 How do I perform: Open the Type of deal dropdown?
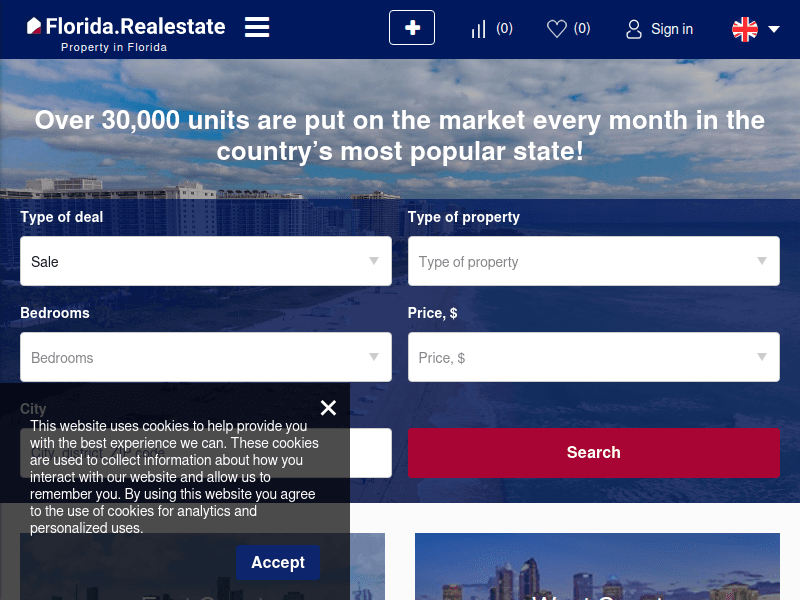(x=205, y=262)
